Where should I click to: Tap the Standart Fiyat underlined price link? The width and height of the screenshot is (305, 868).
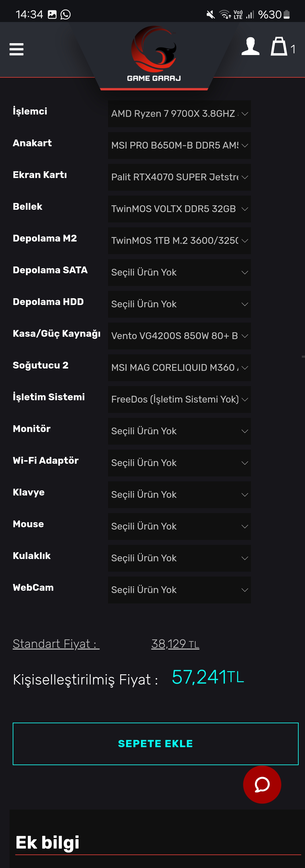coord(175,644)
